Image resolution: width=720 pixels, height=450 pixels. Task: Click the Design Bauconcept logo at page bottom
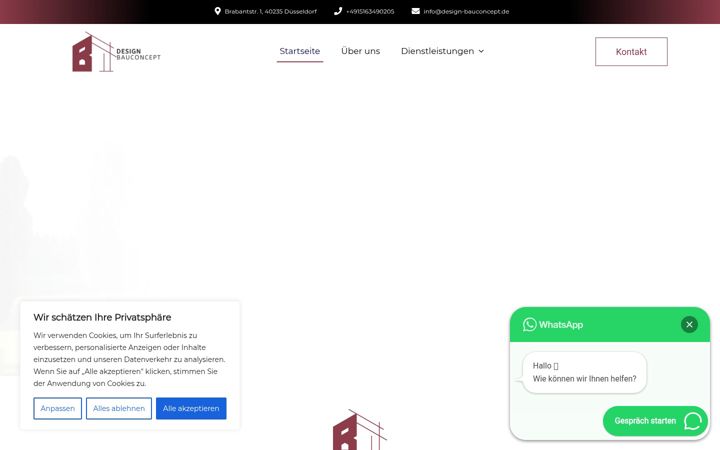(x=360, y=430)
